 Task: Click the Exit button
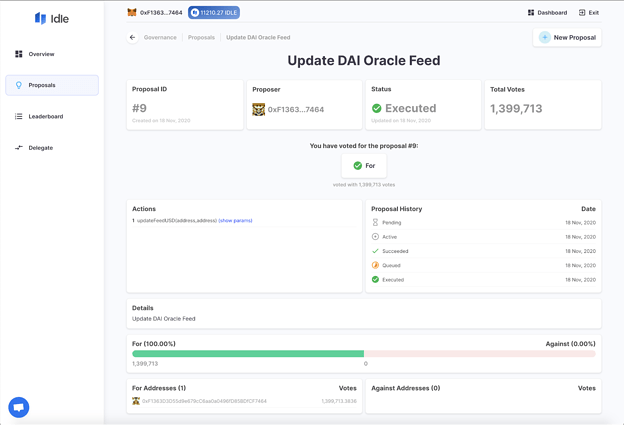[x=589, y=13]
